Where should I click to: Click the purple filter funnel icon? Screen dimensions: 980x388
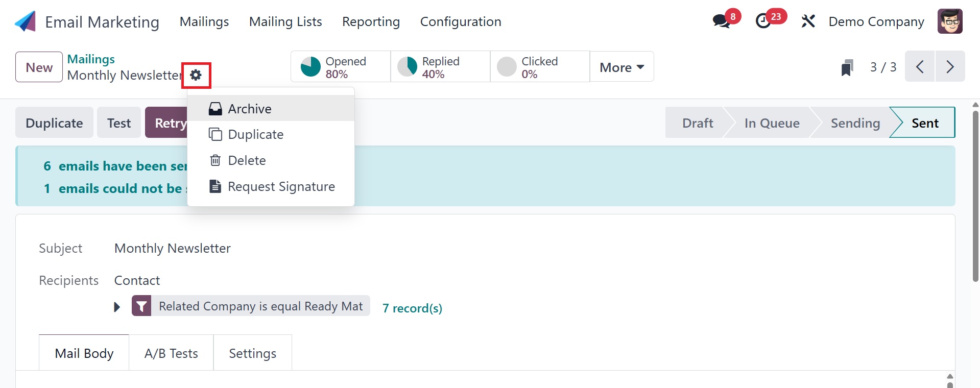point(141,306)
